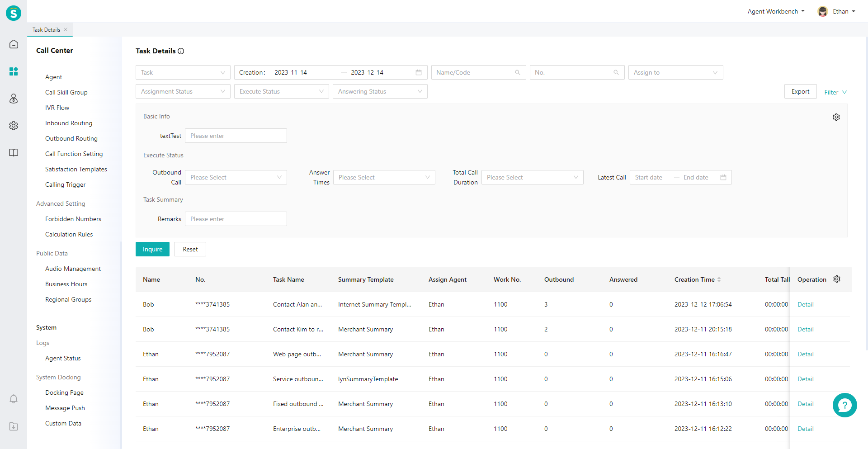Open the Answering Status dropdown
The width and height of the screenshot is (868, 449).
(x=380, y=91)
